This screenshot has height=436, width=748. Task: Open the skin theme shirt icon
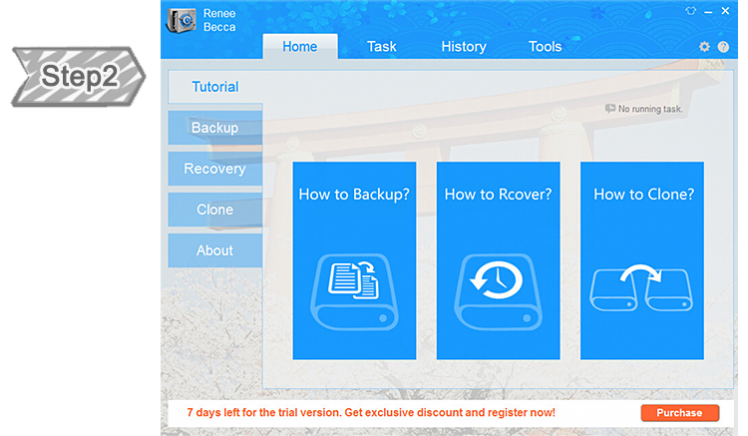(690, 11)
